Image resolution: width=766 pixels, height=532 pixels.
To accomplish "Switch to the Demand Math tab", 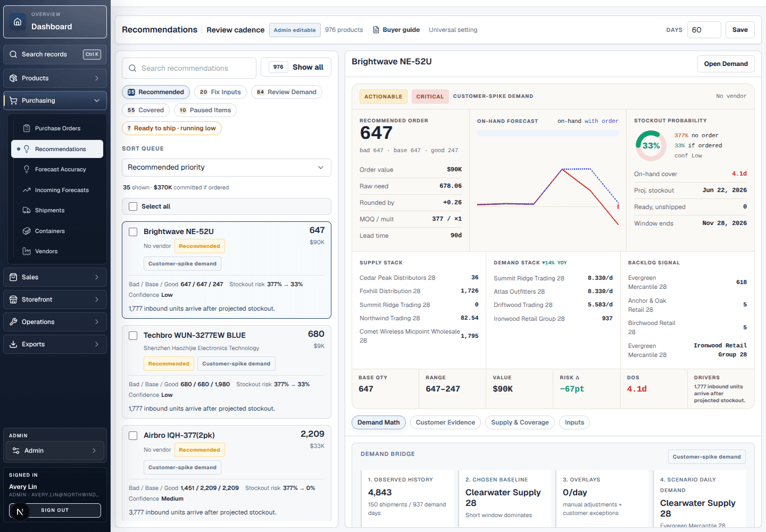I will (x=379, y=422).
